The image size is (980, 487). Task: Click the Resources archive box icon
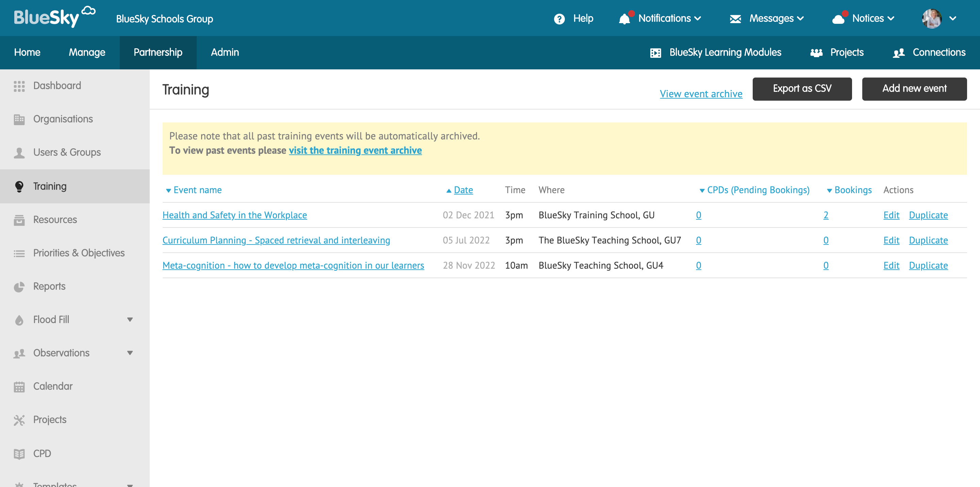tap(19, 220)
